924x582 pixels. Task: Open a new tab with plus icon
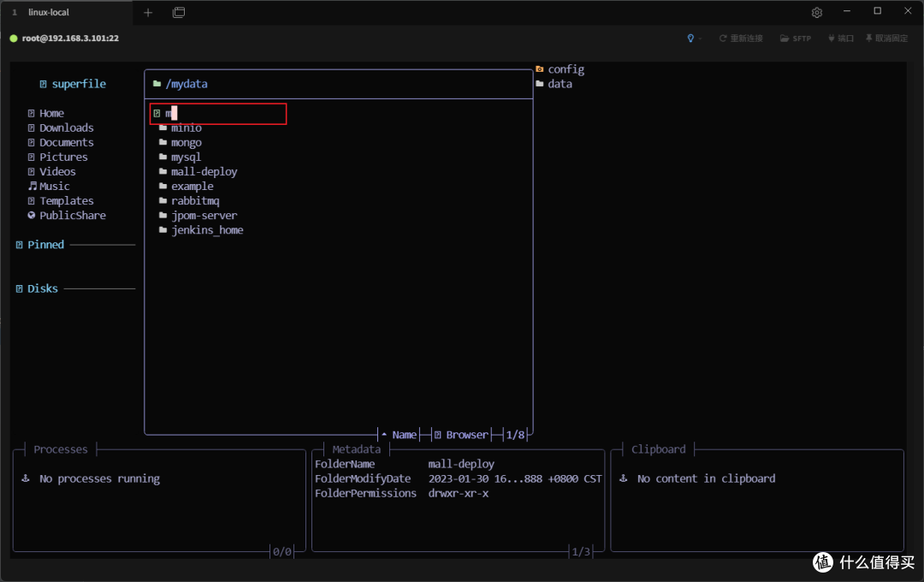pos(148,12)
